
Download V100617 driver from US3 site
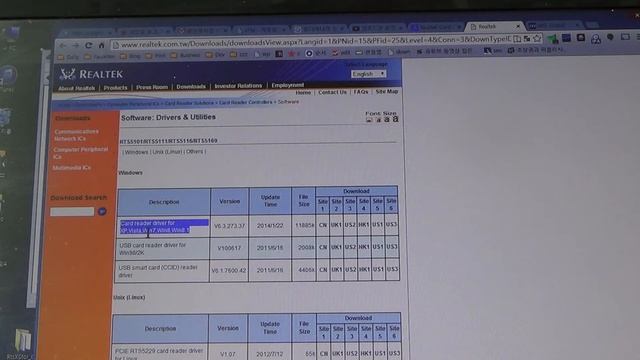392,247
